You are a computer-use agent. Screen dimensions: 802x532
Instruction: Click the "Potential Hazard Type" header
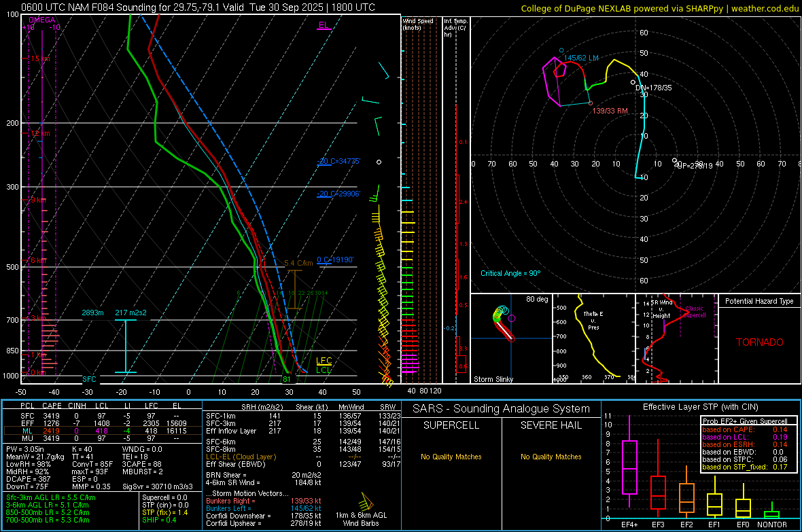click(x=759, y=301)
